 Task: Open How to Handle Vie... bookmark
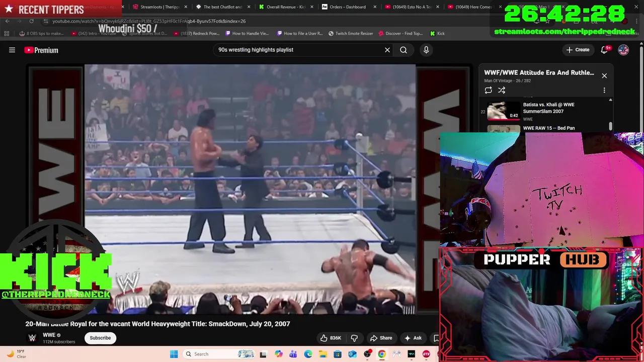click(x=247, y=34)
